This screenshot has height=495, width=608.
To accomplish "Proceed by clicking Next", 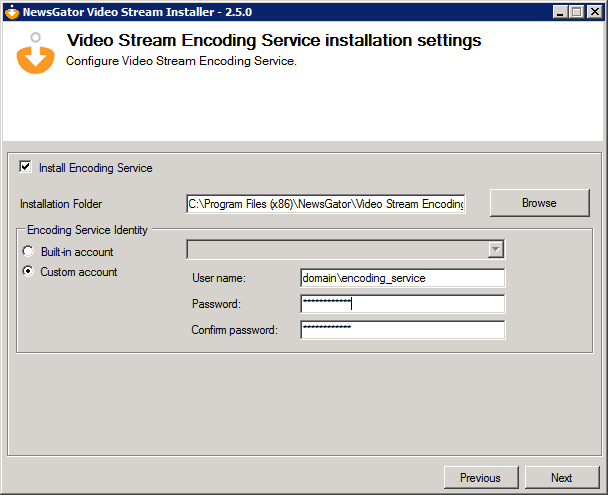I will [x=562, y=478].
